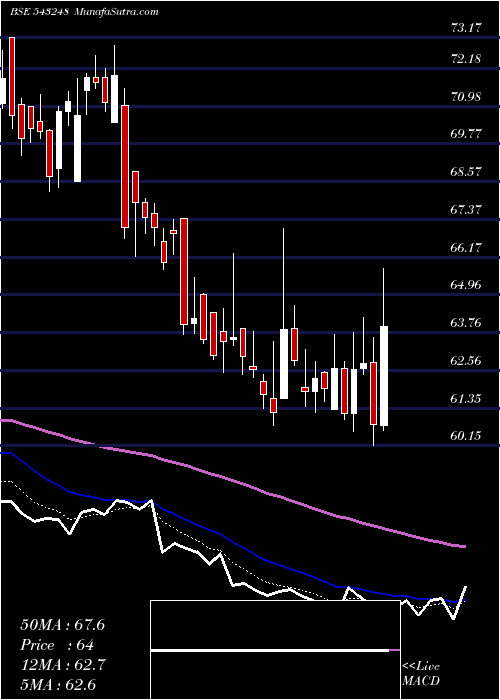Click the 64.96 price axis label

pyautogui.click(x=466, y=285)
